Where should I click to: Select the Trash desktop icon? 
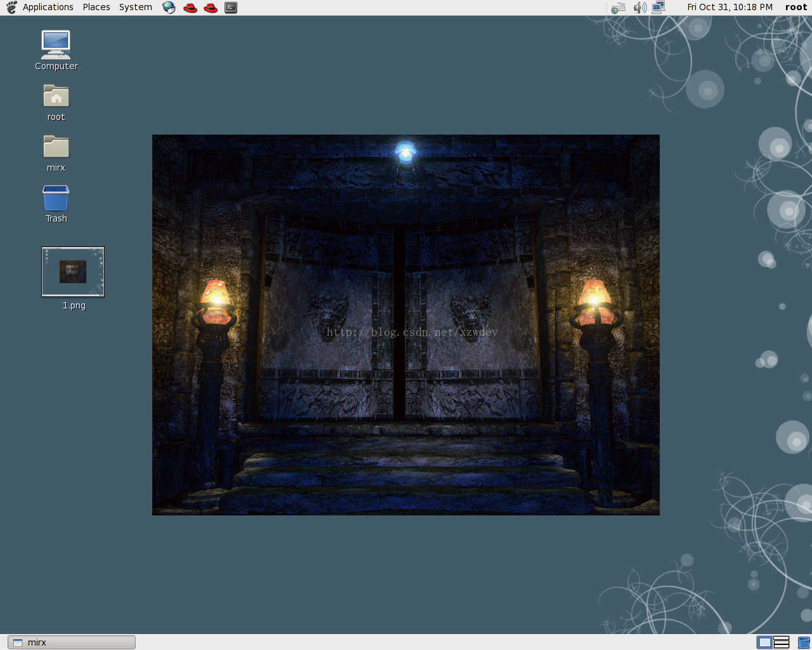pos(56,204)
